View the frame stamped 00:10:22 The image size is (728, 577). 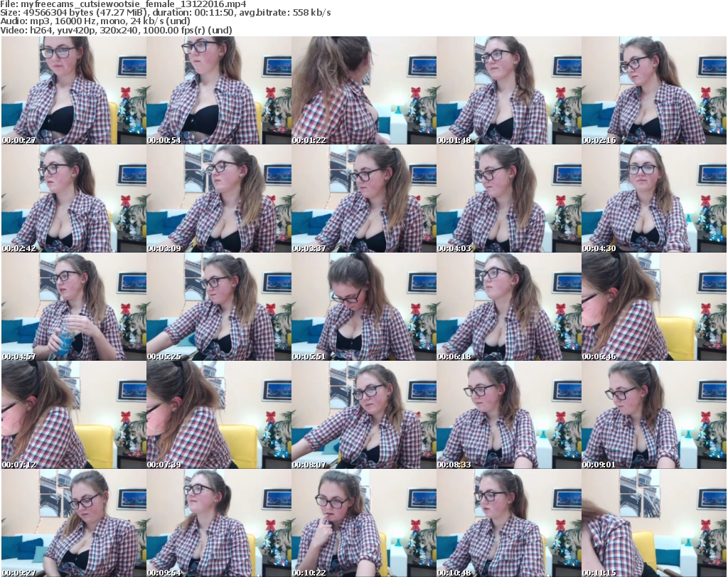363,523
